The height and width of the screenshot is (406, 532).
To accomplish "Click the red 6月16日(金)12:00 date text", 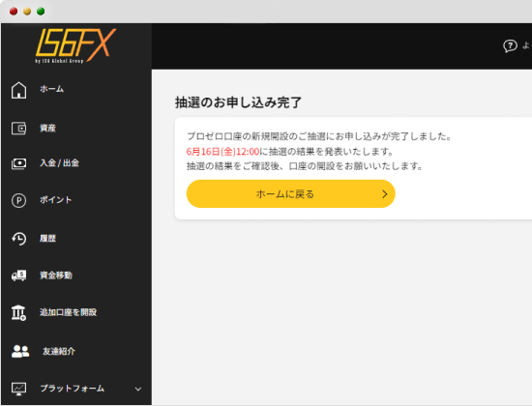I will (x=222, y=151).
